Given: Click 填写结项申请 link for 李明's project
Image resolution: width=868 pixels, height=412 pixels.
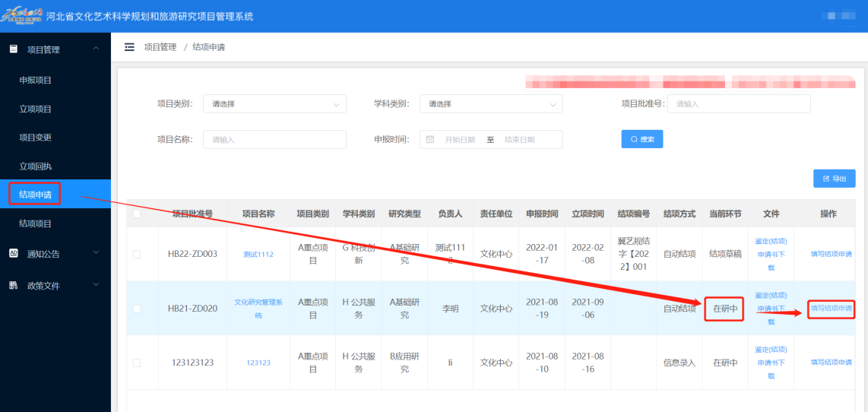Looking at the screenshot, I should pos(831,309).
